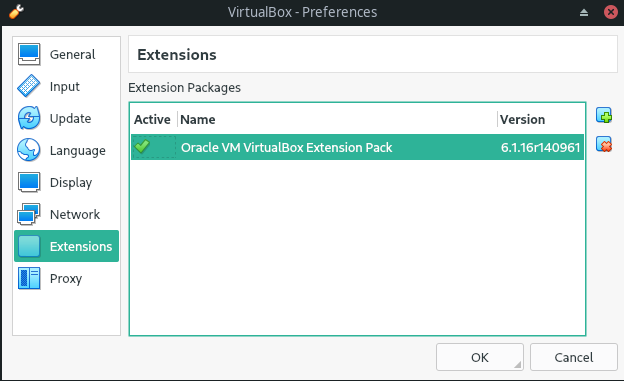
Task: Click the Display screen icon
Action: (x=29, y=182)
